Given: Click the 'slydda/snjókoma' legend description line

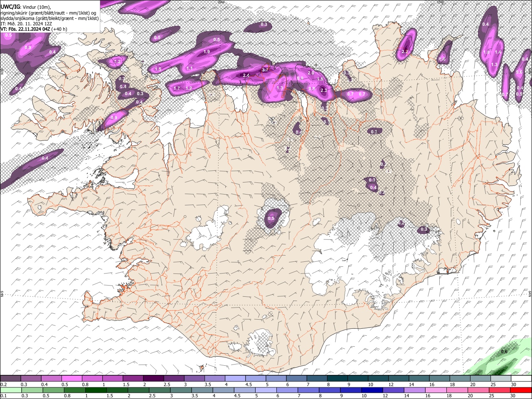Looking at the screenshot, I should click(x=49, y=18).
